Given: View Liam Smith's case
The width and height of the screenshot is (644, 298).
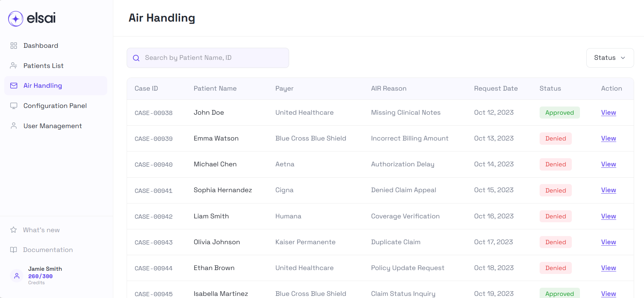Looking at the screenshot, I should [608, 216].
